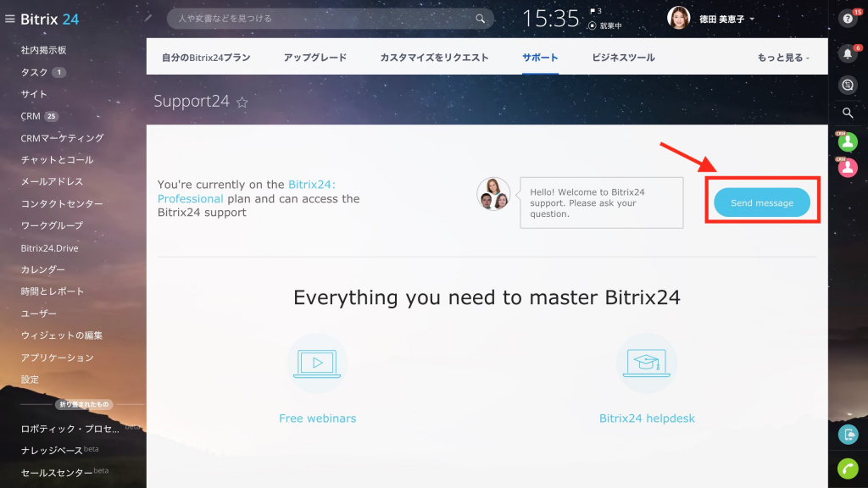Open the ビジネスツール tab

(x=623, y=58)
